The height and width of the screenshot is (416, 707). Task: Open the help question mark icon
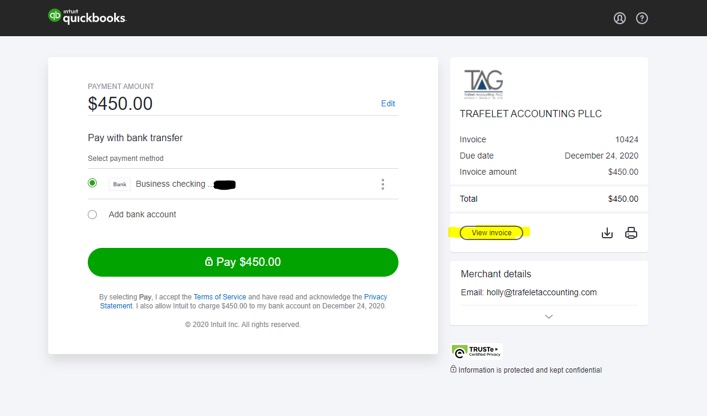tap(642, 18)
